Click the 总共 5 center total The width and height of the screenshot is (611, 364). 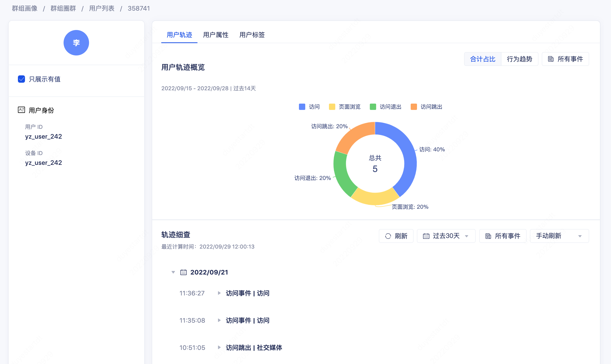[x=375, y=164]
